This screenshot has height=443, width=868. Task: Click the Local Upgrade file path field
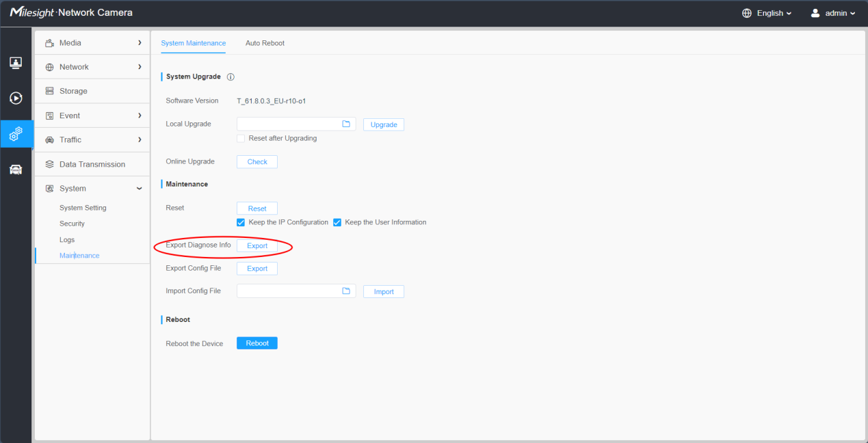point(296,124)
